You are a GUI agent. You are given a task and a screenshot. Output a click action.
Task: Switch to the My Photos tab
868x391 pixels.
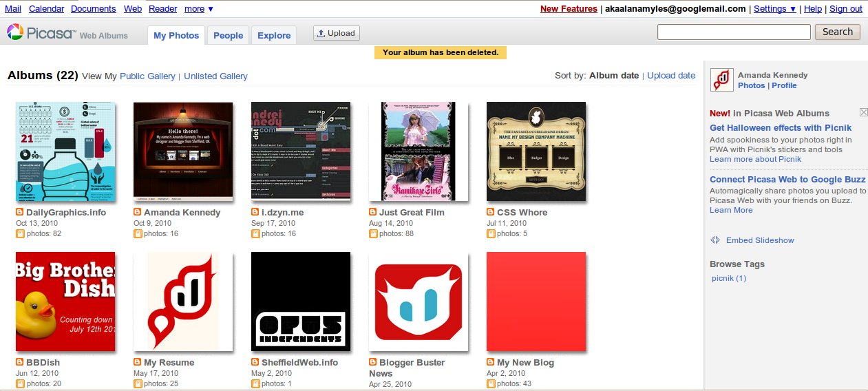pyautogui.click(x=176, y=35)
